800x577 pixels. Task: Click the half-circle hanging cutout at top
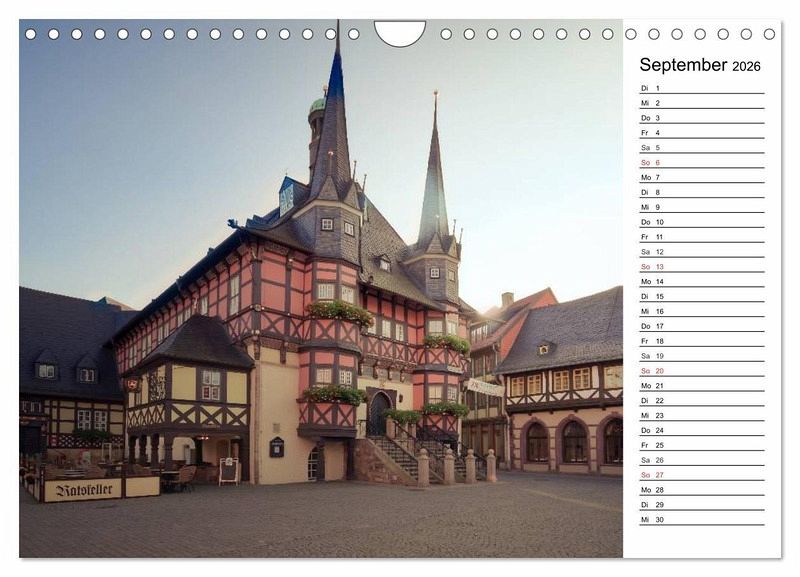(x=400, y=33)
